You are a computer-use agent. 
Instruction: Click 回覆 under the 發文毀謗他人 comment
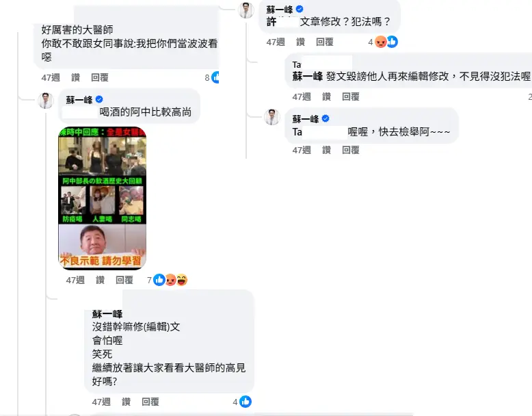(x=351, y=96)
